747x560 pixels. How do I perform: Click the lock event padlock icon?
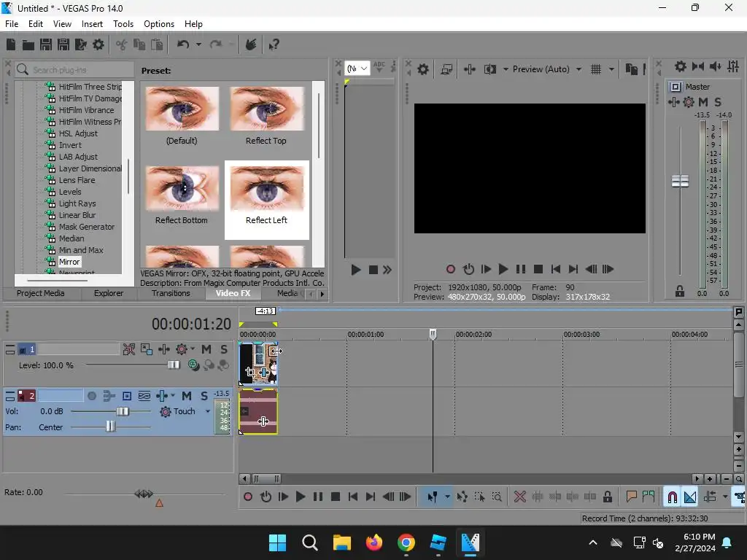point(608,497)
